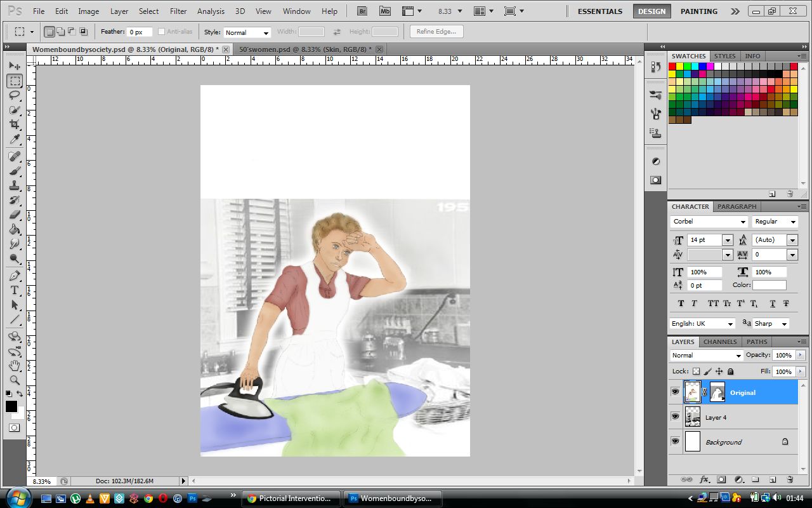Open the Regular font style dropdown
The image size is (812, 508).
point(775,222)
